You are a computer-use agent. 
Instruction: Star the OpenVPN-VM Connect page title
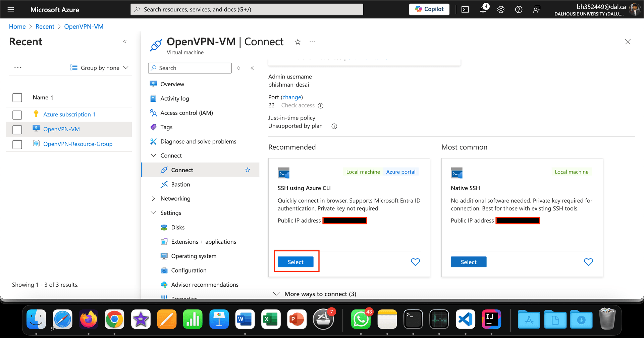click(298, 42)
